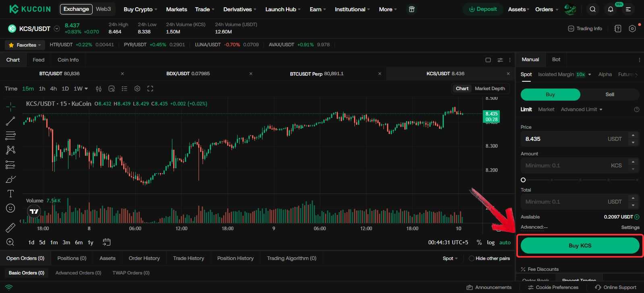Click the Deposit button
Viewport: 644px width, 293px height.
[483, 9]
